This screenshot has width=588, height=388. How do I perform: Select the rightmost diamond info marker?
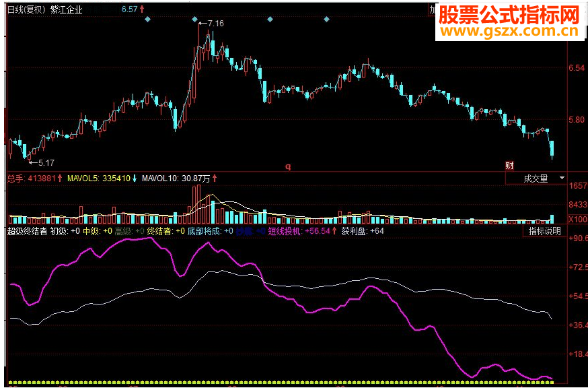pyautogui.click(x=326, y=19)
